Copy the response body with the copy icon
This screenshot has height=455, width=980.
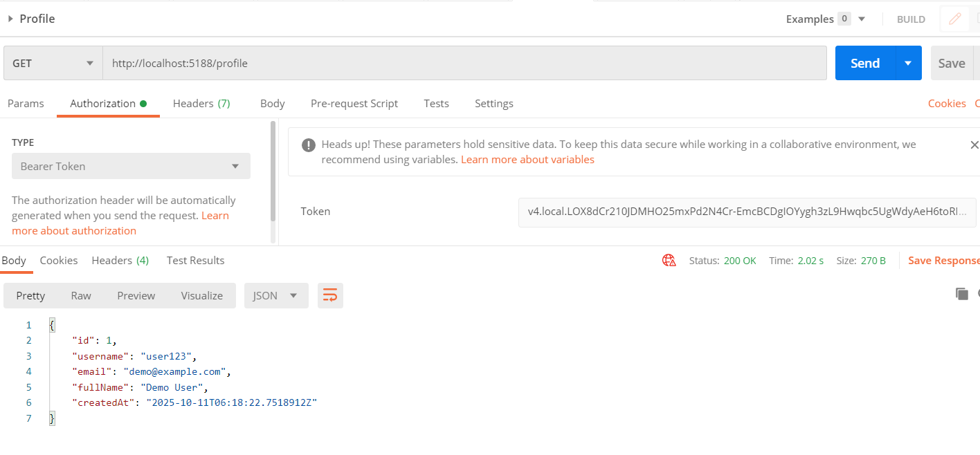[961, 294]
